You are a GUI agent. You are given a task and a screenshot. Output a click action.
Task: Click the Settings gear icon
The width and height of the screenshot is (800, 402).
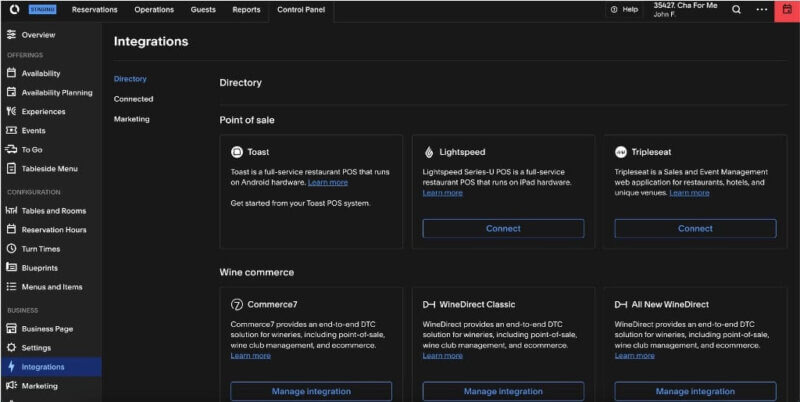click(x=11, y=347)
